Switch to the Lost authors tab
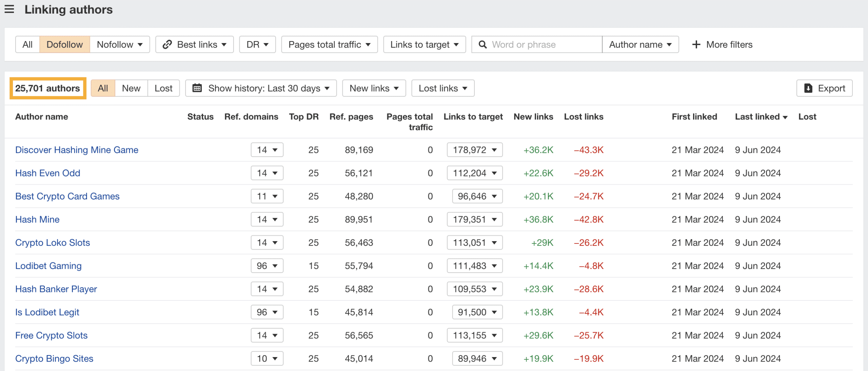The width and height of the screenshot is (868, 371). click(163, 88)
